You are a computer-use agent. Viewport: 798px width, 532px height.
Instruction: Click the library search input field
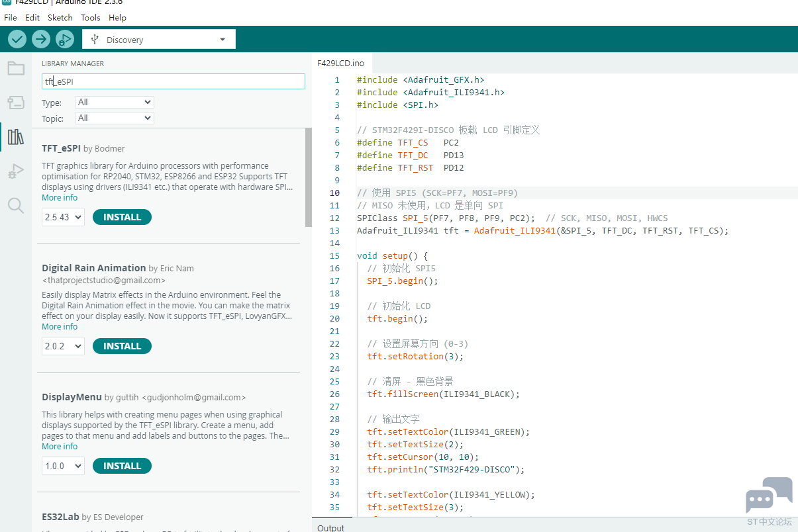(174, 81)
